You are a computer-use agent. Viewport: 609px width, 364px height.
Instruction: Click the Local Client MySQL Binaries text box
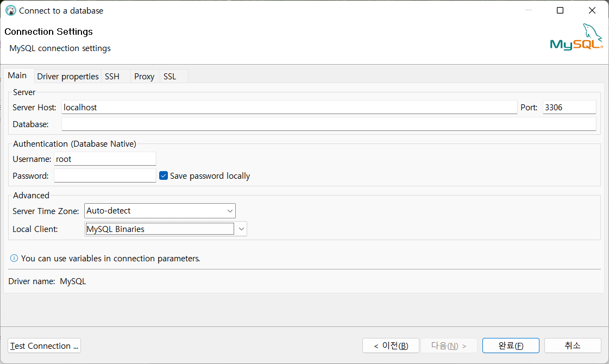[159, 229]
